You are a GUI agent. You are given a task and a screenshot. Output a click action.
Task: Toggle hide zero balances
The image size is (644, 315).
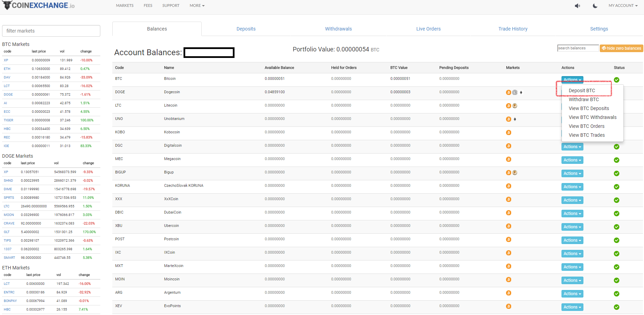tap(621, 48)
